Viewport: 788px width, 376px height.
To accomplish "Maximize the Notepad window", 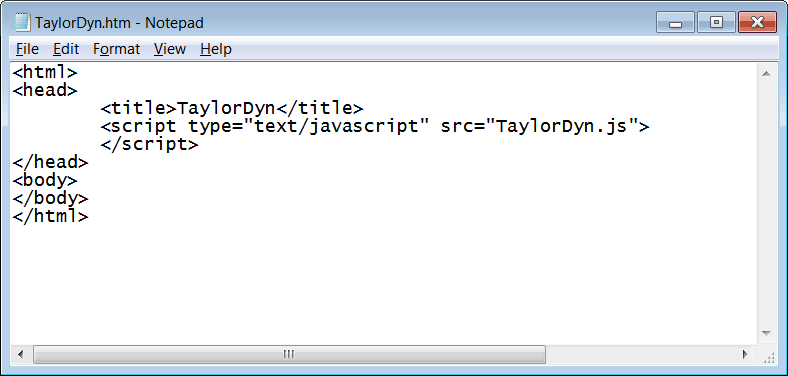I will coord(716,23).
